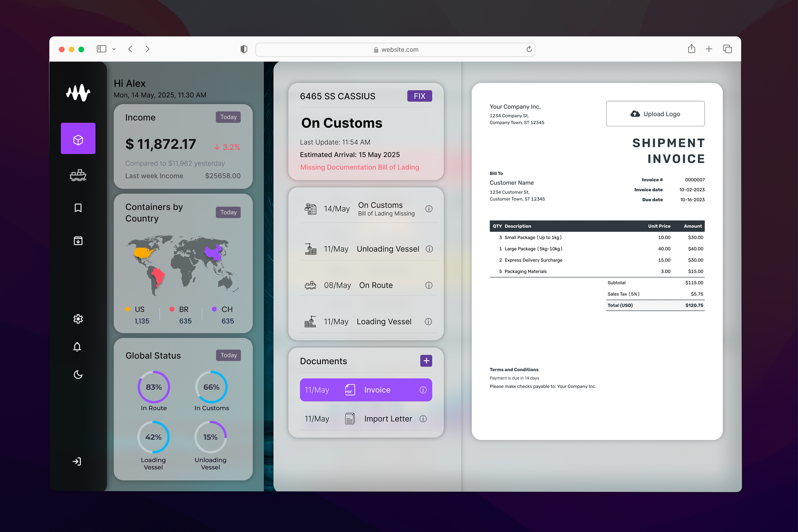This screenshot has width=798, height=532.
Task: Reload the page
Action: [529, 49]
